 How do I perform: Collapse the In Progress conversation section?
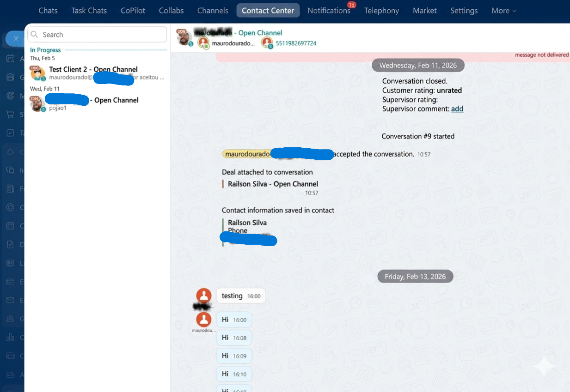(45, 50)
